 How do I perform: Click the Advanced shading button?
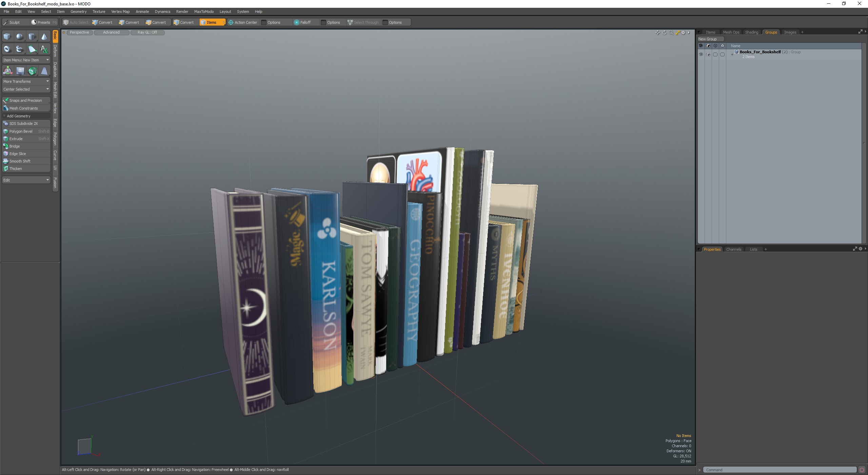pos(111,33)
